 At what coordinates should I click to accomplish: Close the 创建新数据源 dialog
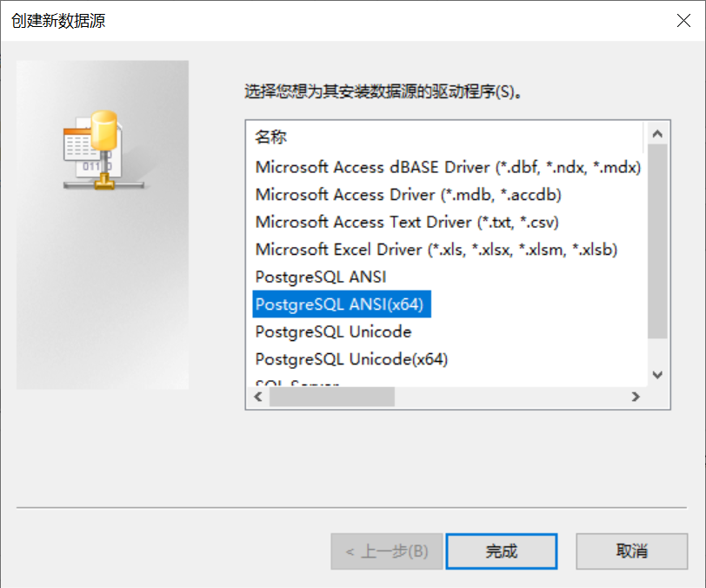click(x=684, y=21)
